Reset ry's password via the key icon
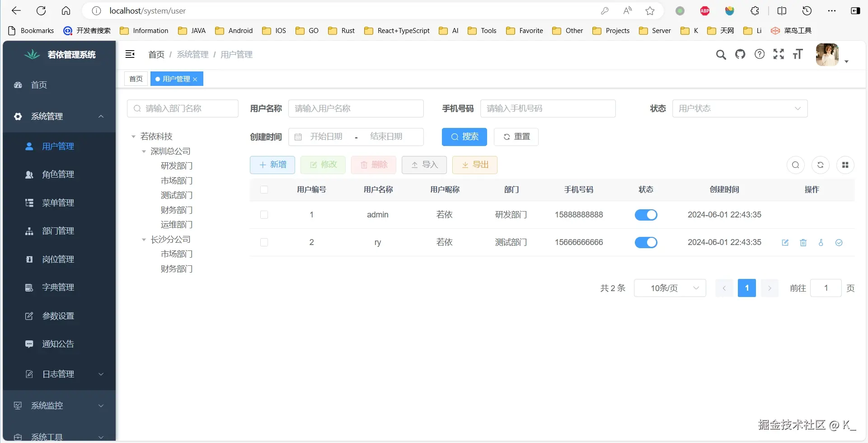The image size is (868, 443). pyautogui.click(x=821, y=243)
